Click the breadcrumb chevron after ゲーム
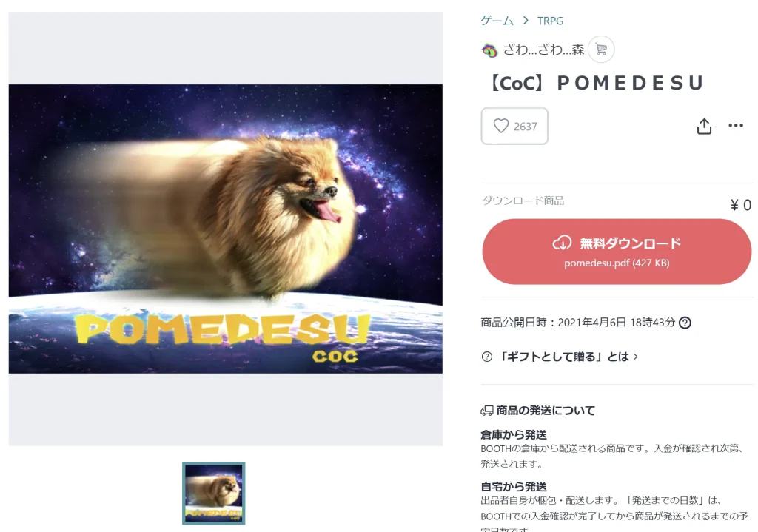 526,21
